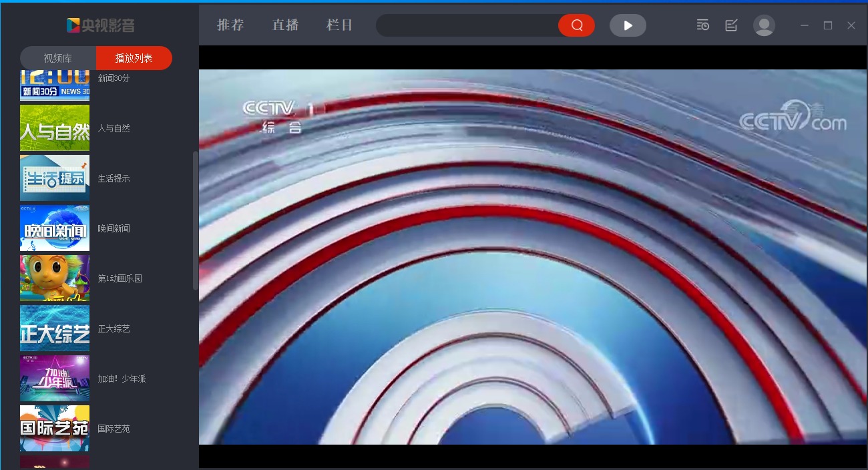Open the 人与自然 thumbnail
The height and width of the screenshot is (470, 868).
tap(55, 128)
